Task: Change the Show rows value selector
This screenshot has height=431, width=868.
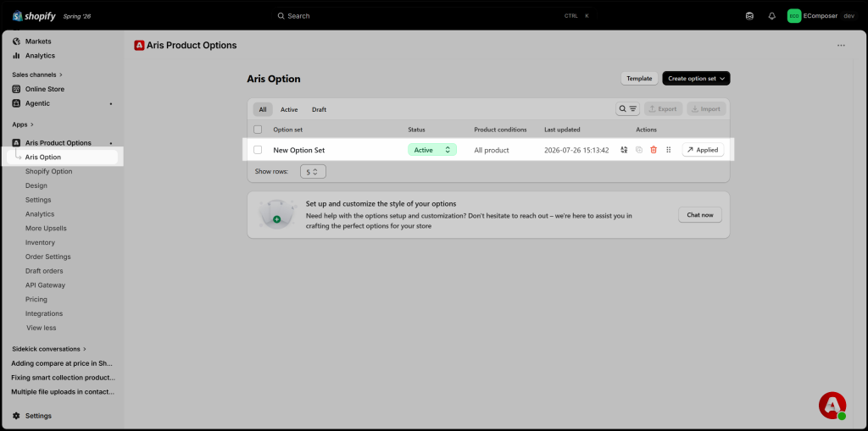Action: tap(313, 172)
